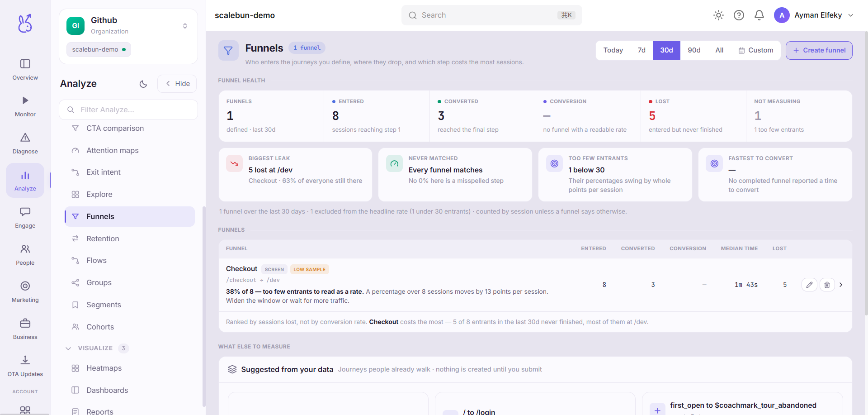Open notifications bell

click(759, 15)
